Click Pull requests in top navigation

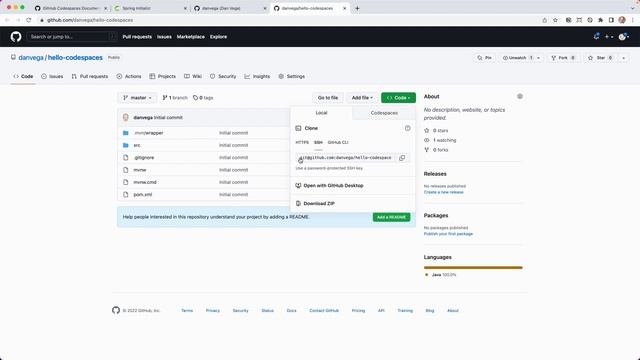(137, 37)
